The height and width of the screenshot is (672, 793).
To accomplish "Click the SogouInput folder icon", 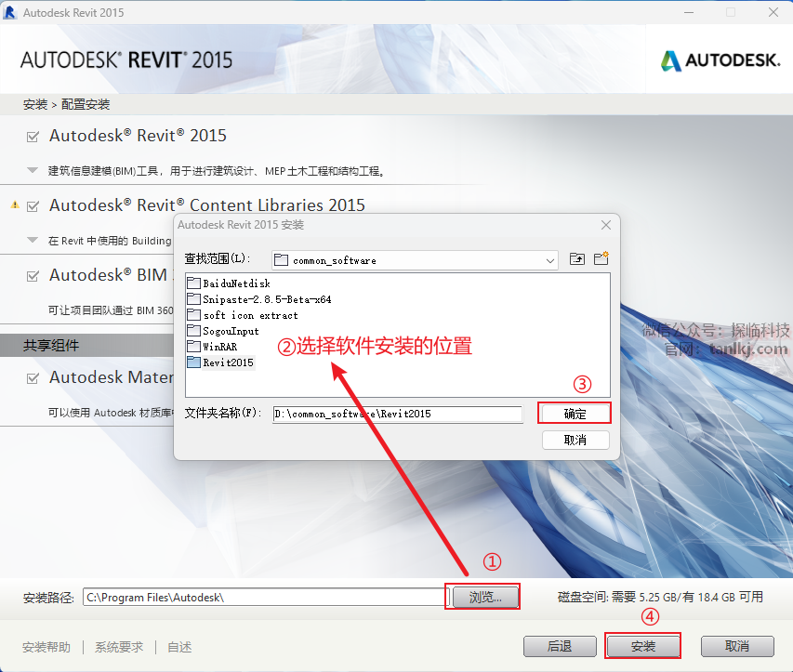I will click(193, 331).
